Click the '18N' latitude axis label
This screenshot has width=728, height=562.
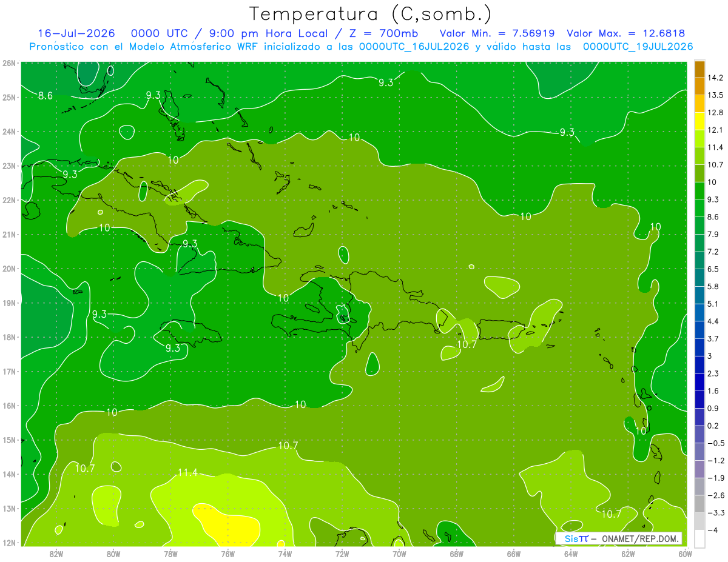(x=9, y=337)
